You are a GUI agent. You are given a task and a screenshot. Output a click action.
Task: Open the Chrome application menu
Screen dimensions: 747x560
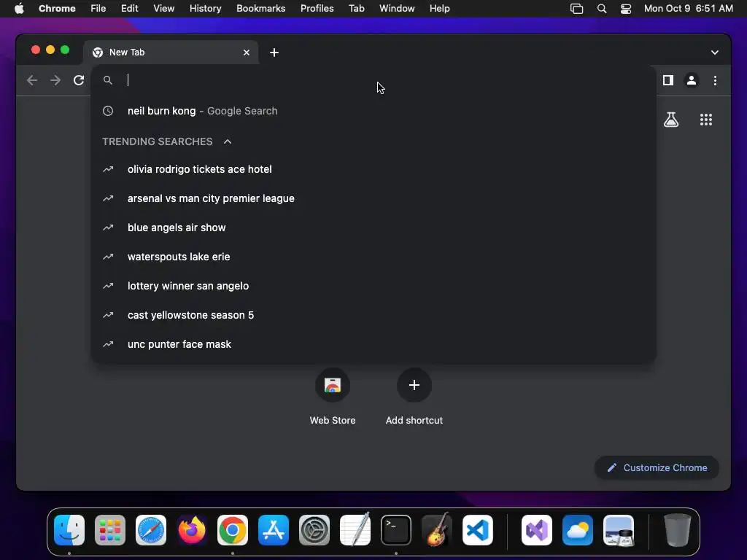click(57, 9)
